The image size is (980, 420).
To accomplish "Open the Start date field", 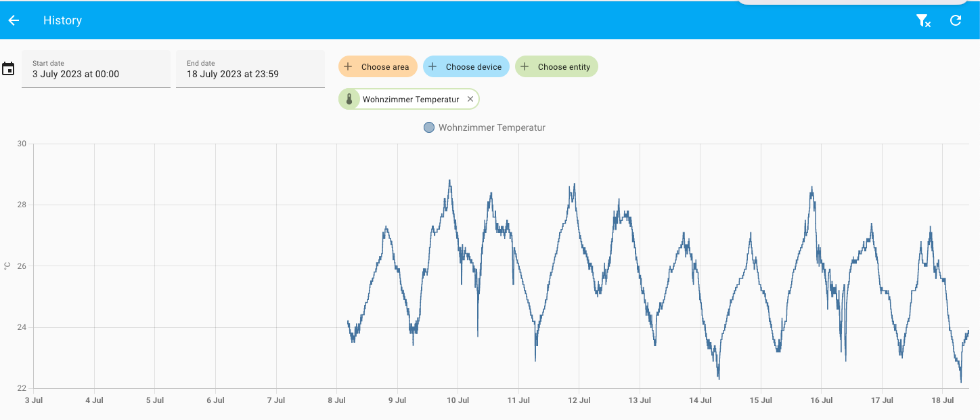I will tap(95, 69).
